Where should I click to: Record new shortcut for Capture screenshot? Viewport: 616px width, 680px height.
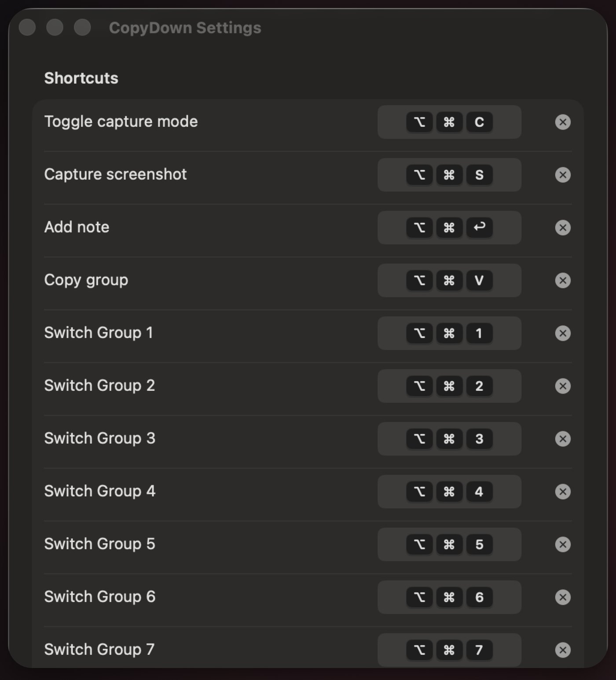(x=449, y=175)
